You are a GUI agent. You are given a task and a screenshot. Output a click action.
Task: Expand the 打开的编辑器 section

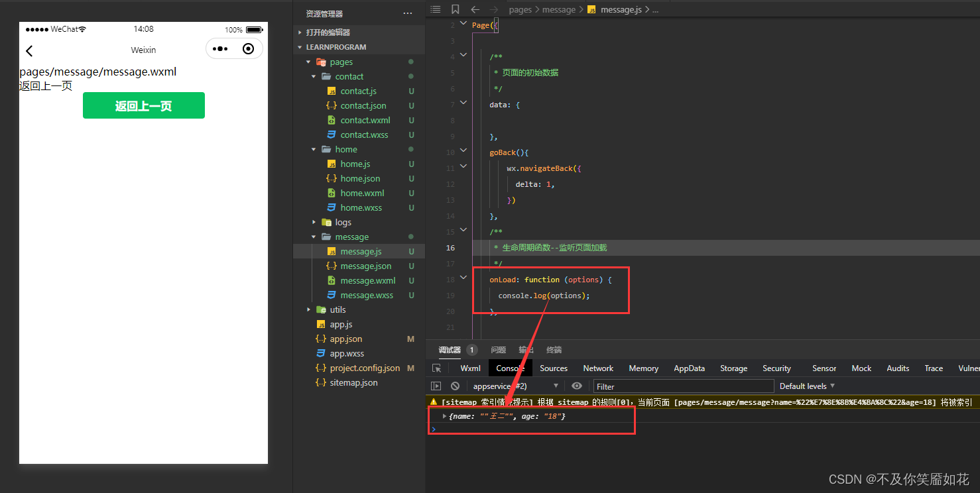pyautogui.click(x=300, y=32)
